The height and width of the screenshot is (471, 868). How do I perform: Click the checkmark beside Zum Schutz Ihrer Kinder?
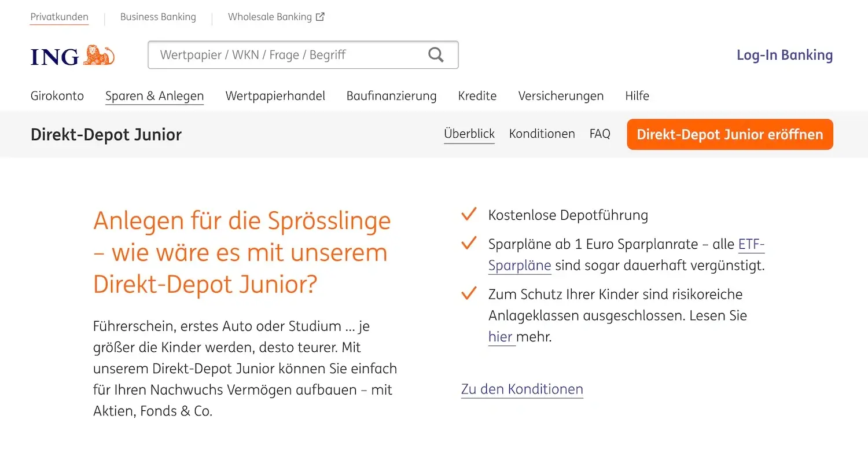pos(469,293)
